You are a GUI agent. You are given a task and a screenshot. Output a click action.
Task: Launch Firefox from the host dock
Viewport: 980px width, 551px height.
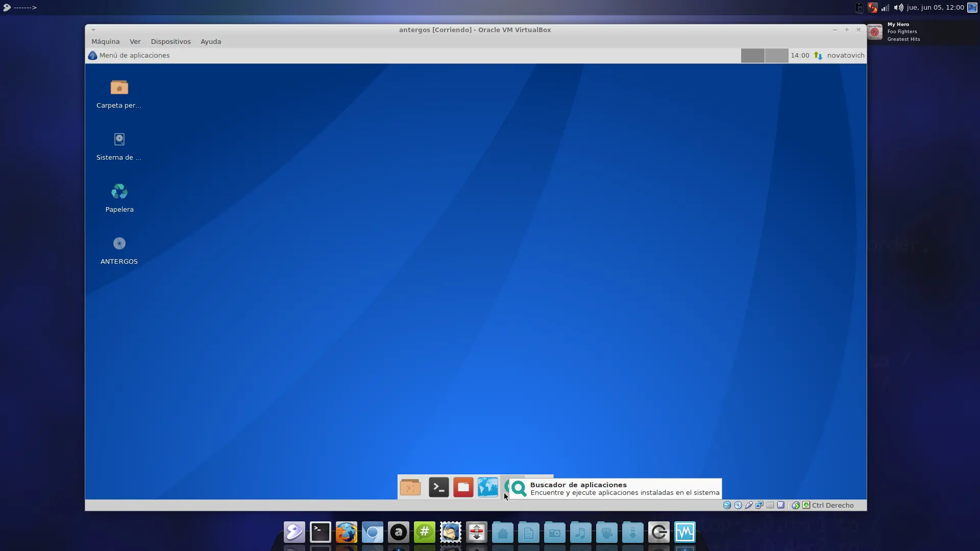(347, 533)
